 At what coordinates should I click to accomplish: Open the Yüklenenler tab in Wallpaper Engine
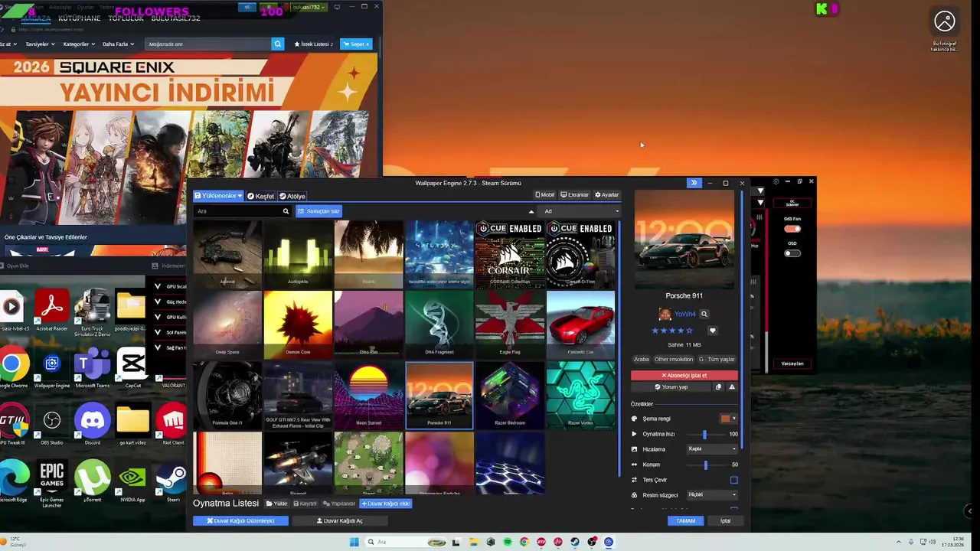(x=218, y=196)
